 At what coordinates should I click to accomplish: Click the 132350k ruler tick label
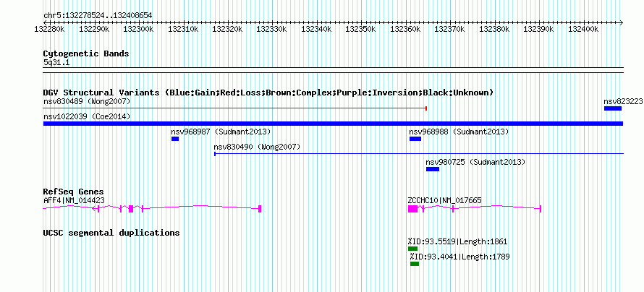coord(360,30)
